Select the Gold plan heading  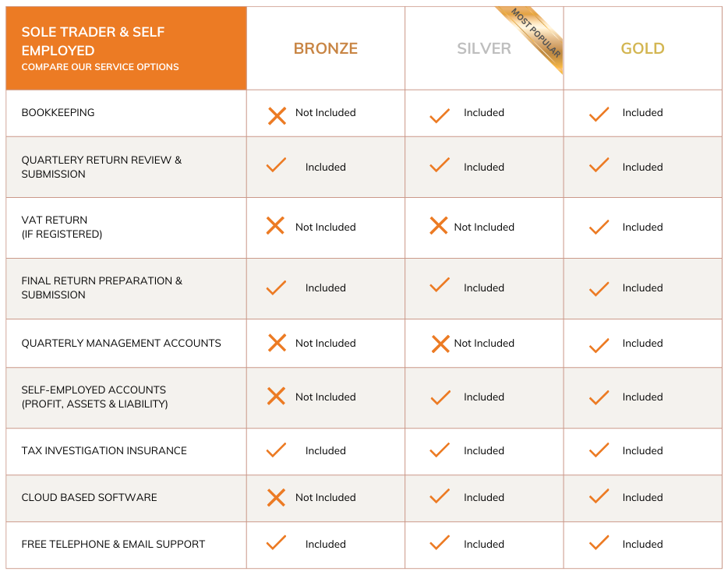click(x=642, y=48)
